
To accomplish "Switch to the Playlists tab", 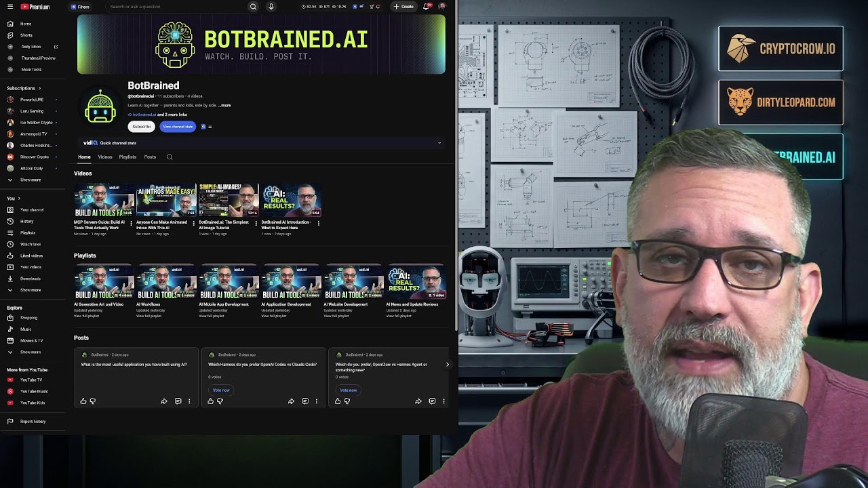I will [127, 157].
